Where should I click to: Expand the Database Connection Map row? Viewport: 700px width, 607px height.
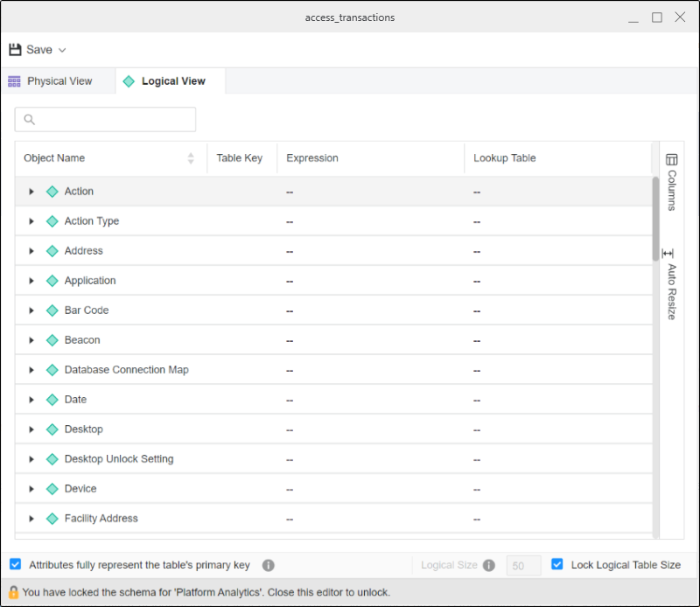pyautogui.click(x=31, y=370)
